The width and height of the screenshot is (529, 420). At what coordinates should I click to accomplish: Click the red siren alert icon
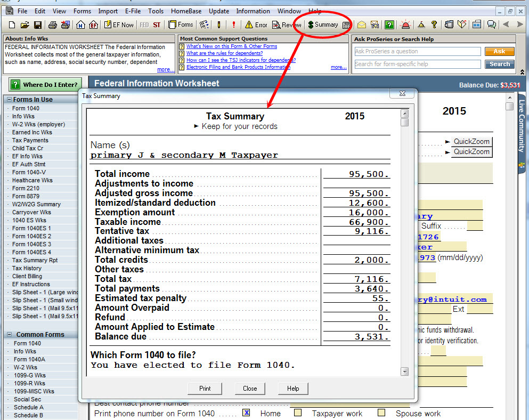[405, 25]
